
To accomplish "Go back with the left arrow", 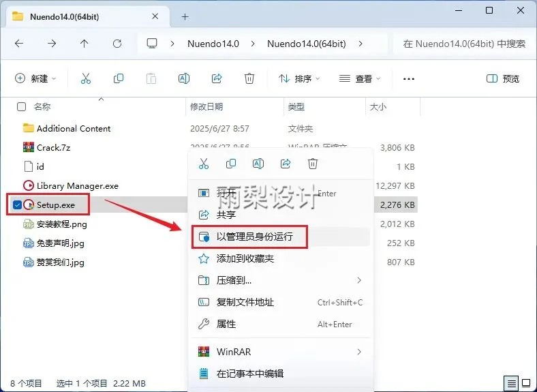I will pos(19,44).
